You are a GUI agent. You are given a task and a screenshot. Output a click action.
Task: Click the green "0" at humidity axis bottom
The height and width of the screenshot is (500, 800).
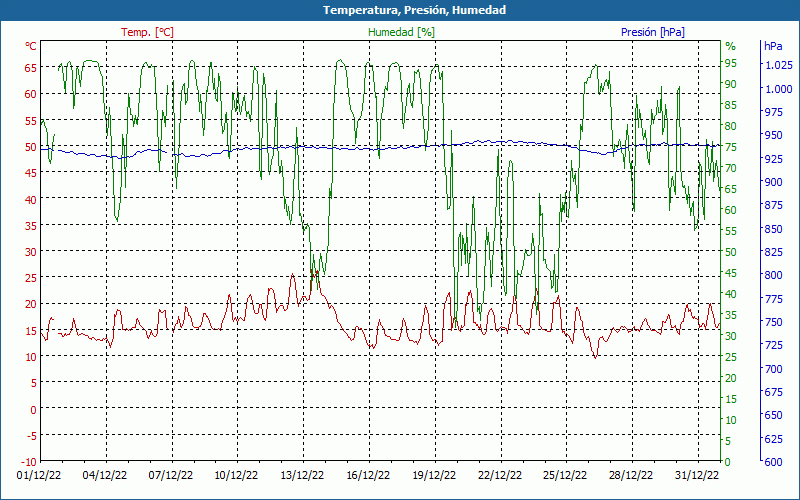[x=728, y=462]
